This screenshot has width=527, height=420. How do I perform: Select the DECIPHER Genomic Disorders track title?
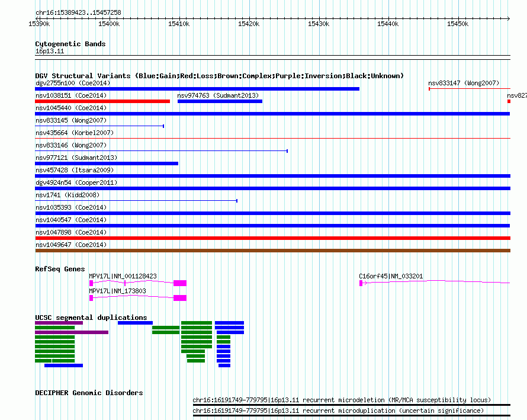coord(89,393)
